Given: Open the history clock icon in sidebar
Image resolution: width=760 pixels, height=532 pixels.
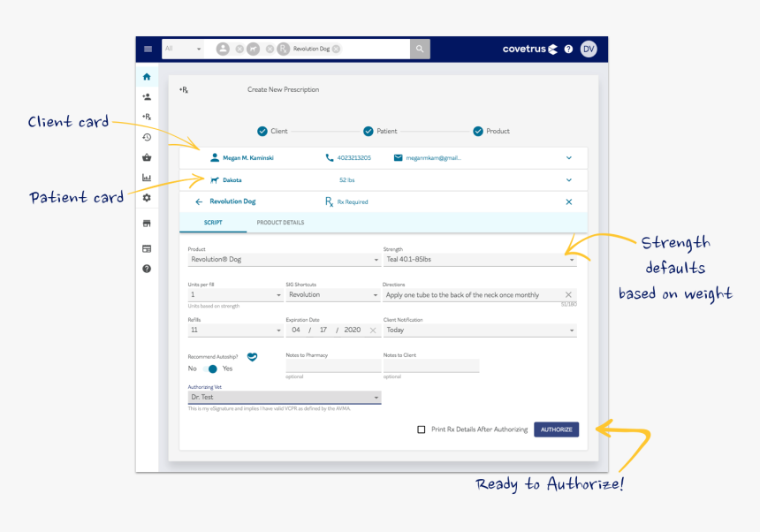Looking at the screenshot, I should click(147, 137).
